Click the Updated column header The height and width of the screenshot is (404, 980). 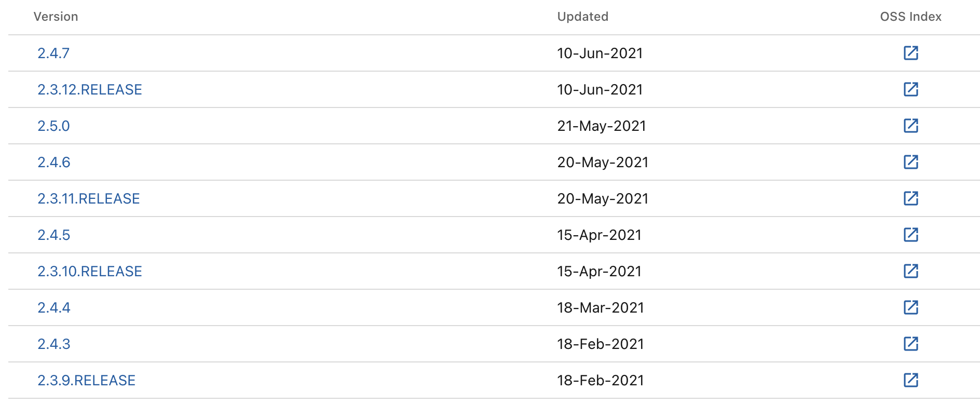click(582, 17)
